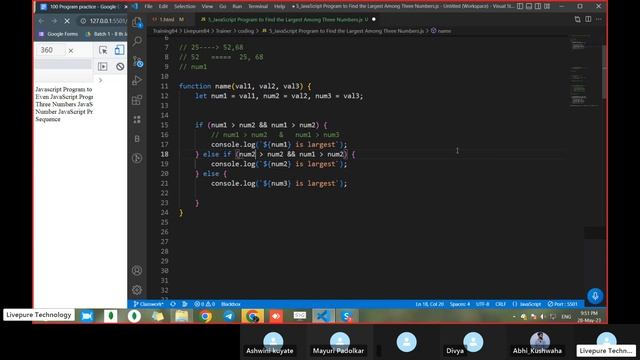
Task: Open the UTF-8 encoding selector
Action: pos(482,304)
